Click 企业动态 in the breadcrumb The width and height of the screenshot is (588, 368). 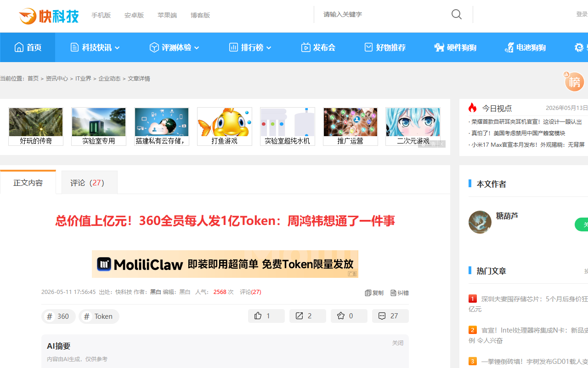pyautogui.click(x=109, y=79)
